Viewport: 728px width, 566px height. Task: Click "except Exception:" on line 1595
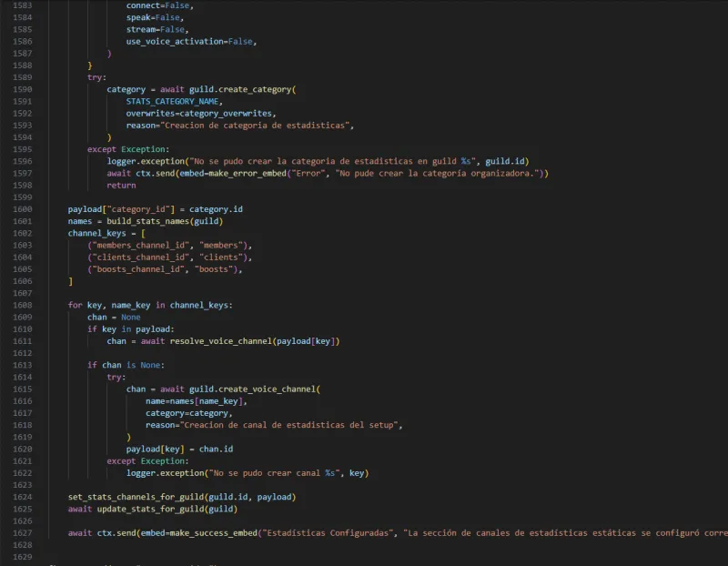point(128,149)
